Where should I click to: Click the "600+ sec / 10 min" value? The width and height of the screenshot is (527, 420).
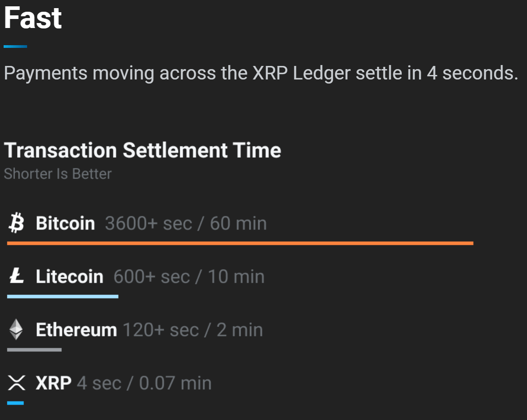coord(189,277)
